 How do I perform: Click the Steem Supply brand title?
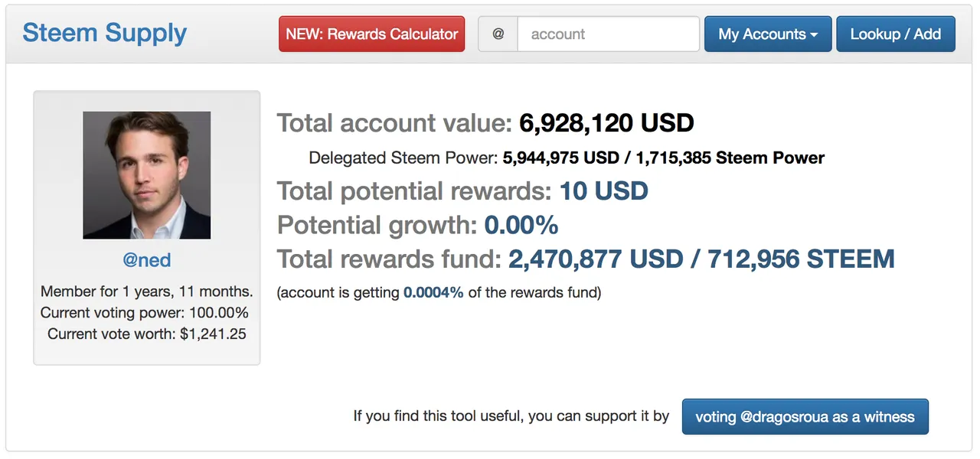pos(105,33)
